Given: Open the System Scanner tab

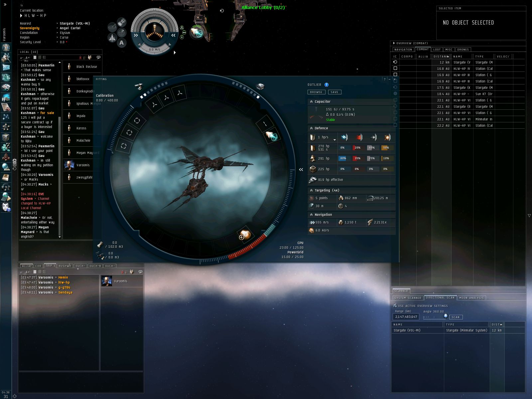Looking at the screenshot, I should (408, 298).
